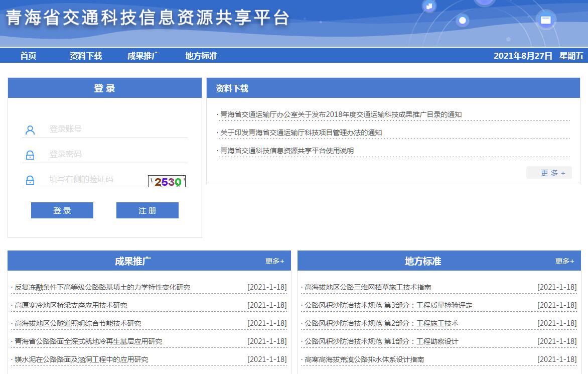The height and width of the screenshot is (374, 588).
Task: Select 成果推广 in the navigation bar
Action: point(143,56)
